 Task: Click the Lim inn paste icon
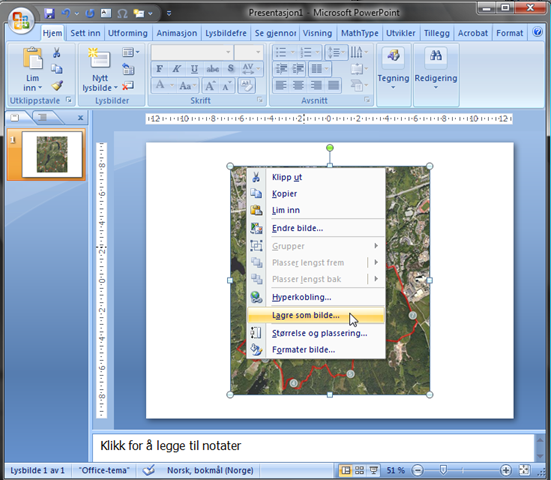(33, 58)
